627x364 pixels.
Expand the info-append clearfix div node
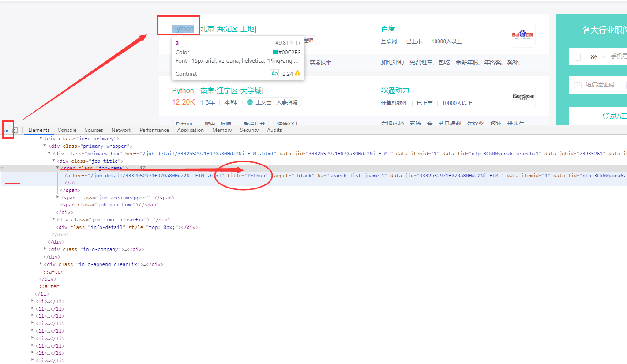point(41,264)
